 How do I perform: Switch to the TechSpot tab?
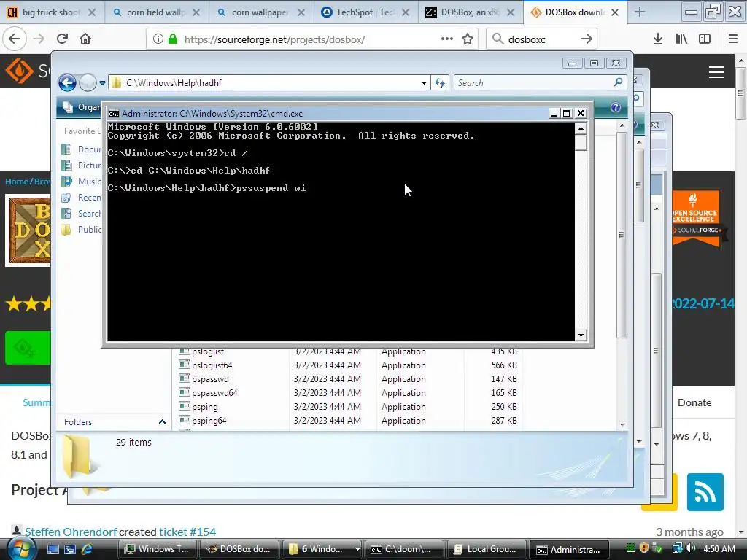tap(365, 12)
